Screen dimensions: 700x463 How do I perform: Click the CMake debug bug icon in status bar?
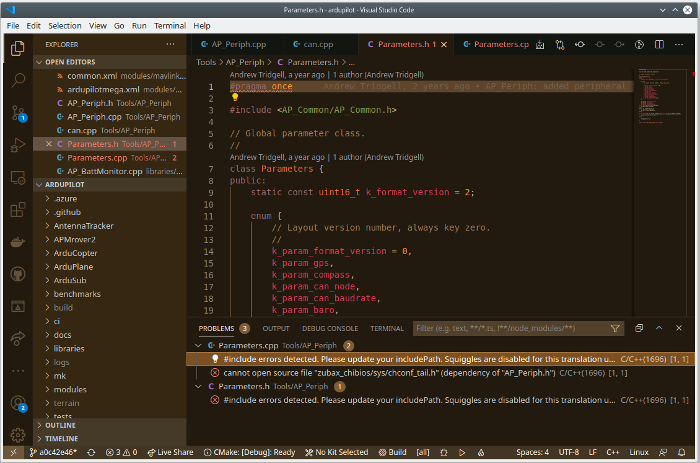pos(444,452)
